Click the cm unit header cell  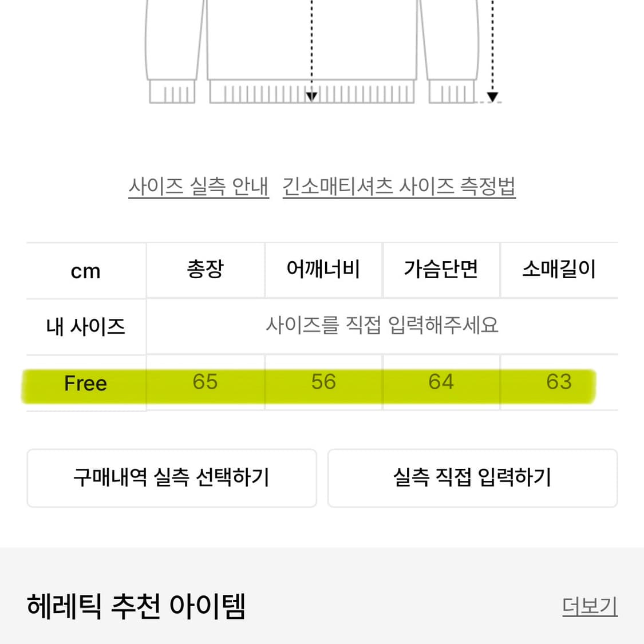tap(86, 271)
